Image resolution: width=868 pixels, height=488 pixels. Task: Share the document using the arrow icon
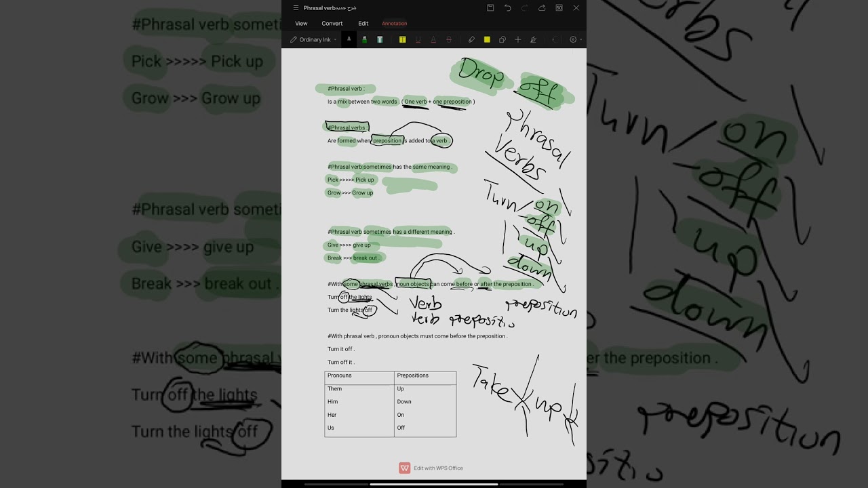(x=542, y=8)
